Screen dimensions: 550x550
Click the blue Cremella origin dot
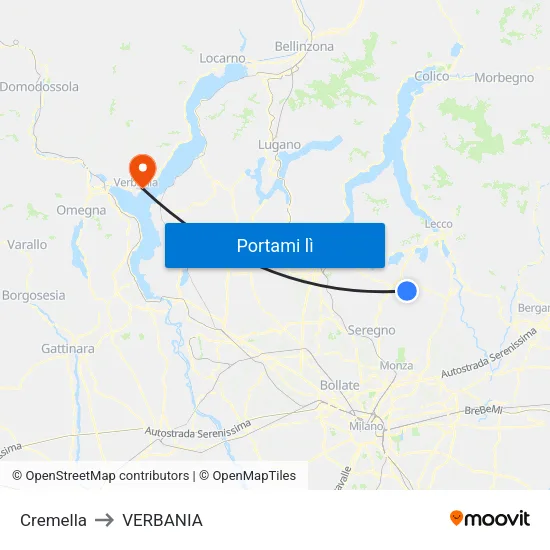coord(407,291)
